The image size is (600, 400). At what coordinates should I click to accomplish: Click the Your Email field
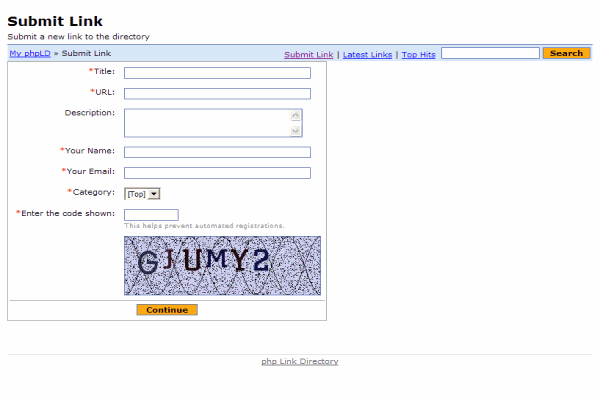click(217, 173)
